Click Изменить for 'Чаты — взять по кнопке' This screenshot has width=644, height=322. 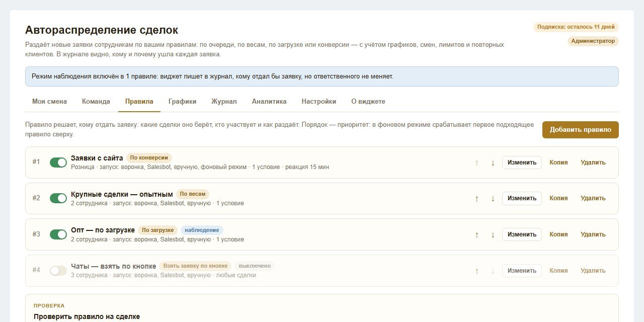pyautogui.click(x=522, y=271)
